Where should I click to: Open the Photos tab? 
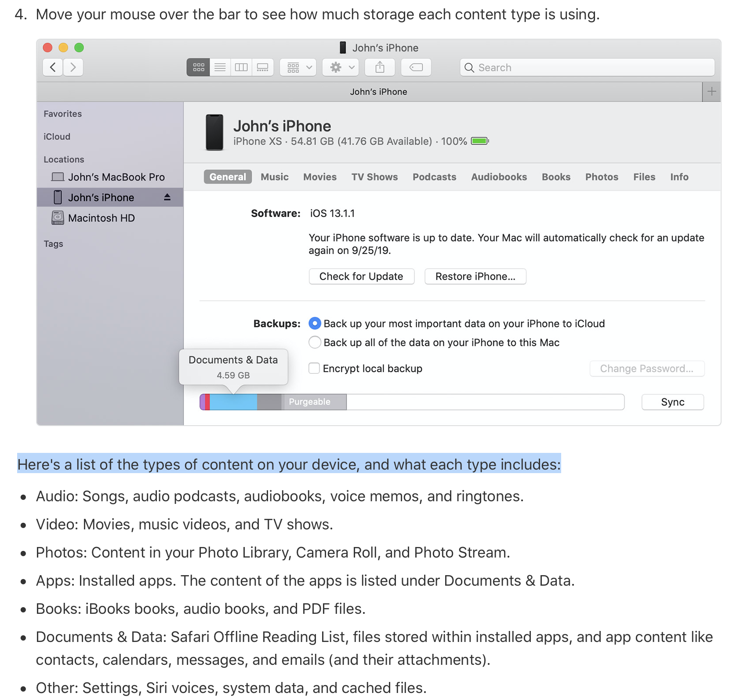click(602, 177)
